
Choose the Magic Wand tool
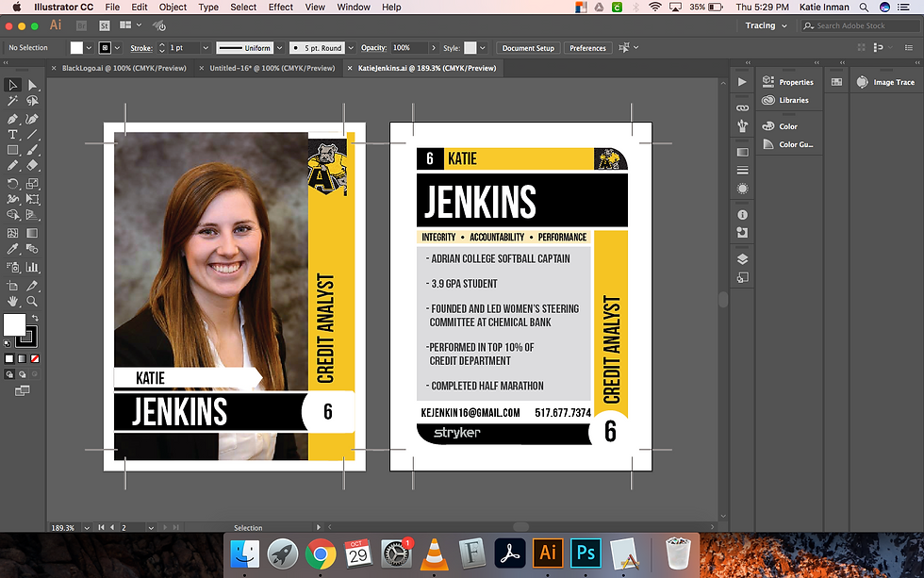[x=13, y=101]
